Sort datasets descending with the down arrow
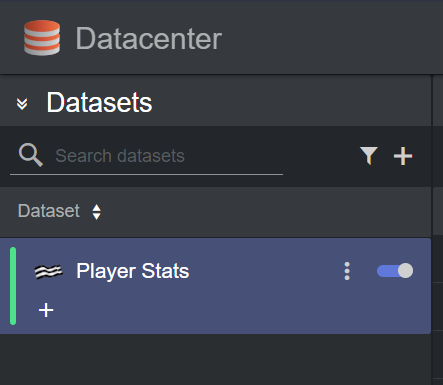 tap(97, 216)
